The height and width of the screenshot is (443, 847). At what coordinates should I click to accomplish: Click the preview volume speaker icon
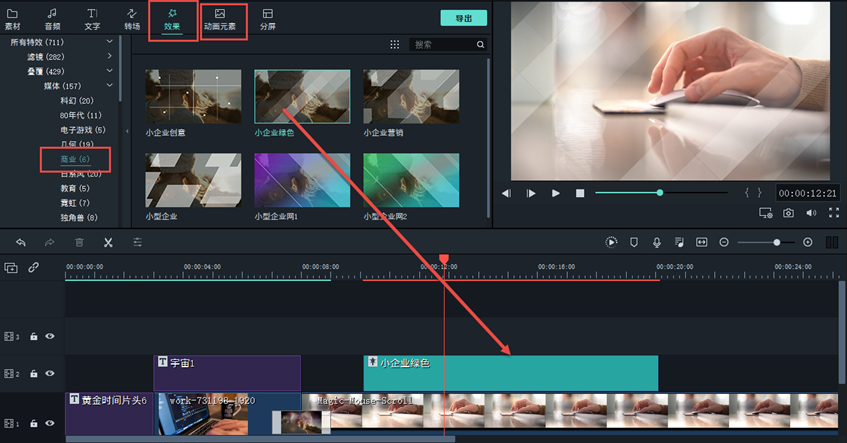pos(811,213)
